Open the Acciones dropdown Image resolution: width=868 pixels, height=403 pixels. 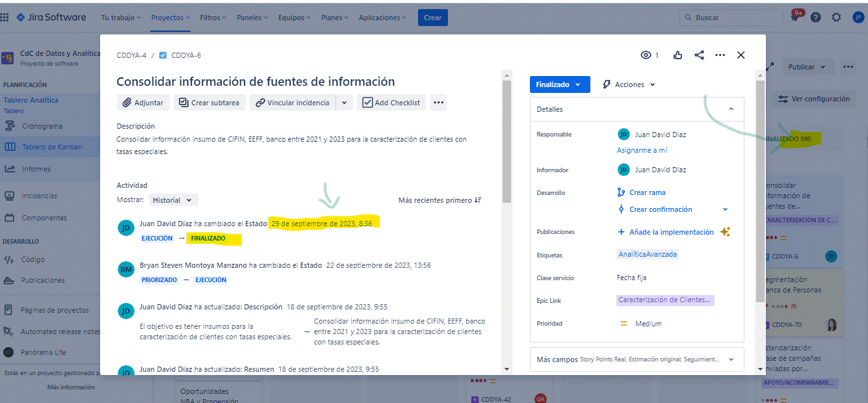point(629,84)
